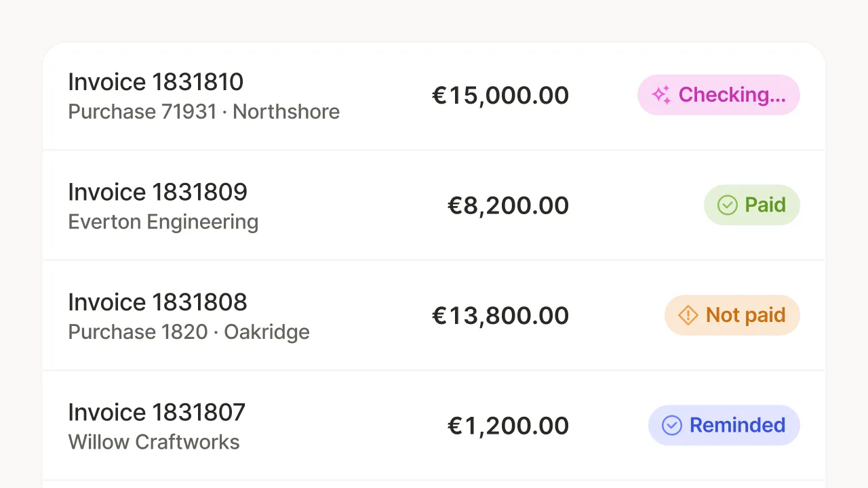Open Invoice 1831807 title

pos(157,413)
